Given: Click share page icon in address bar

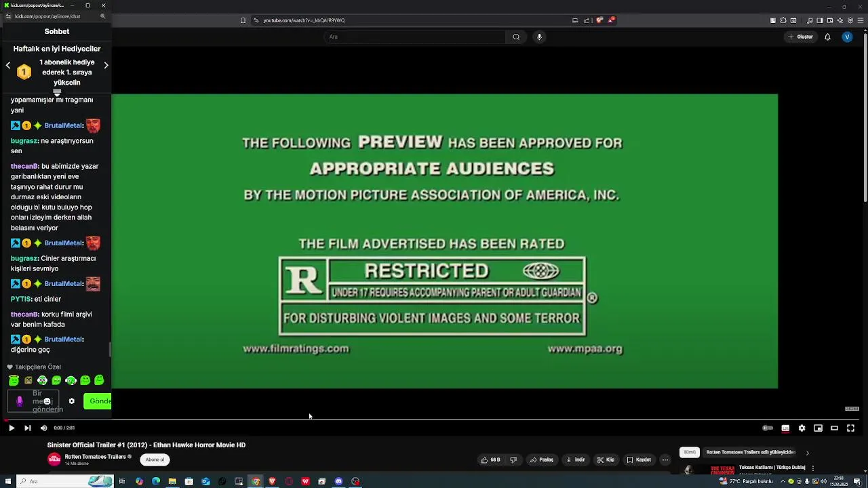Looking at the screenshot, I should (x=587, y=20).
